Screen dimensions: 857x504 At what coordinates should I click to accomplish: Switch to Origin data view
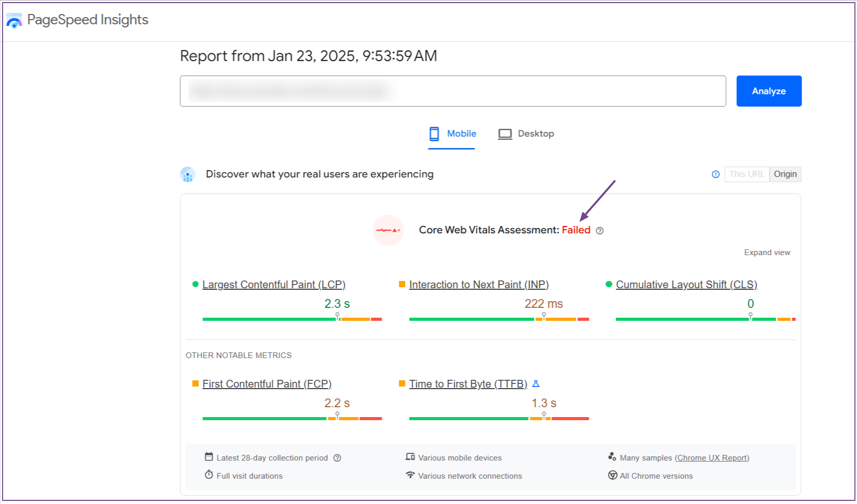[785, 174]
